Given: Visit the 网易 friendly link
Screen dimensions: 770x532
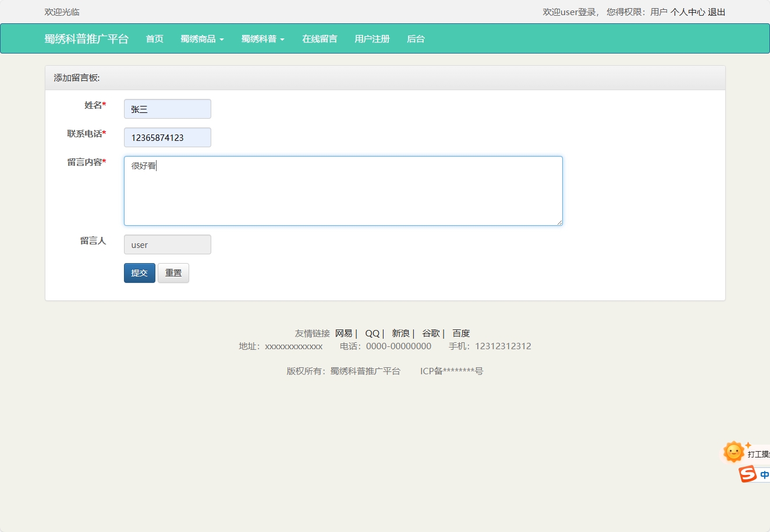Looking at the screenshot, I should point(343,333).
